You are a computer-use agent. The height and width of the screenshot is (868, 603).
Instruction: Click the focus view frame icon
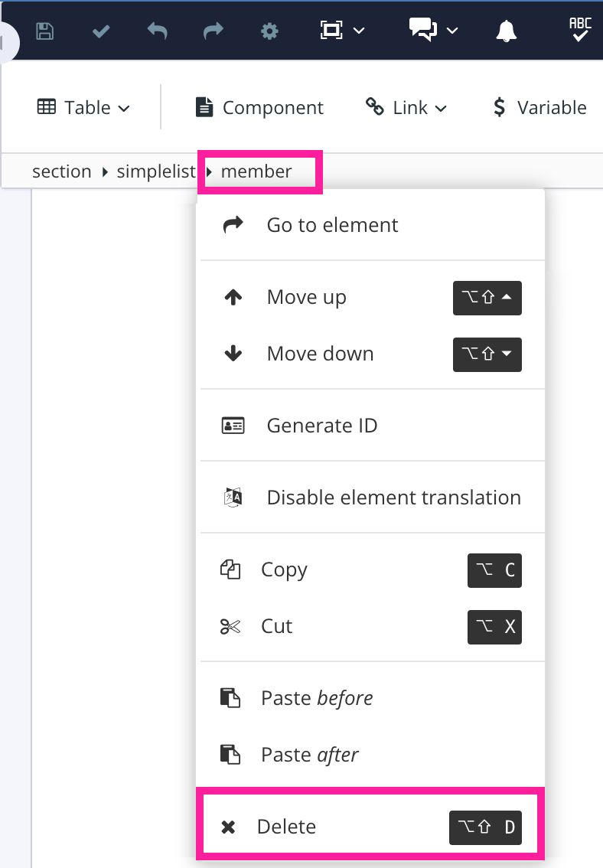tap(331, 31)
